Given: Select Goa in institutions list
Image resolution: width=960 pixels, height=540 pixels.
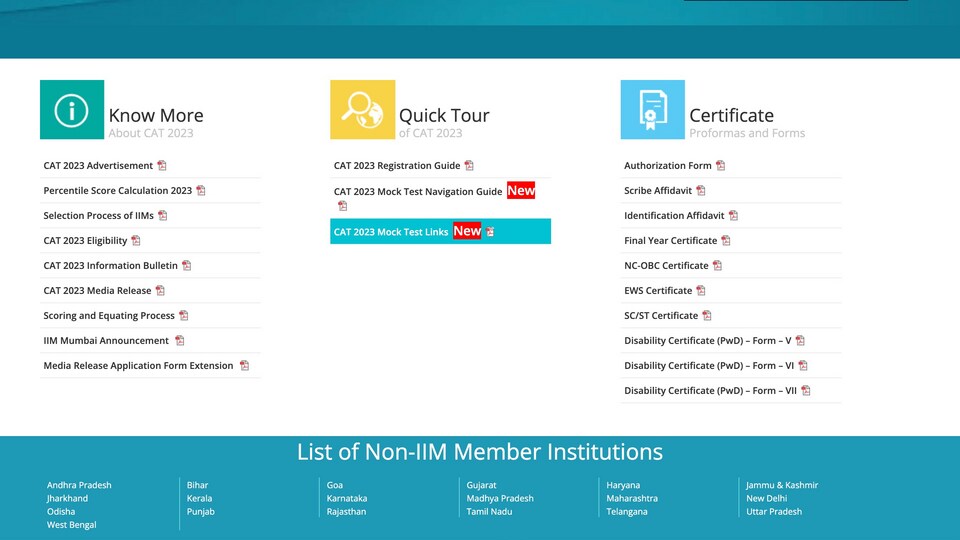Looking at the screenshot, I should [x=334, y=485].
